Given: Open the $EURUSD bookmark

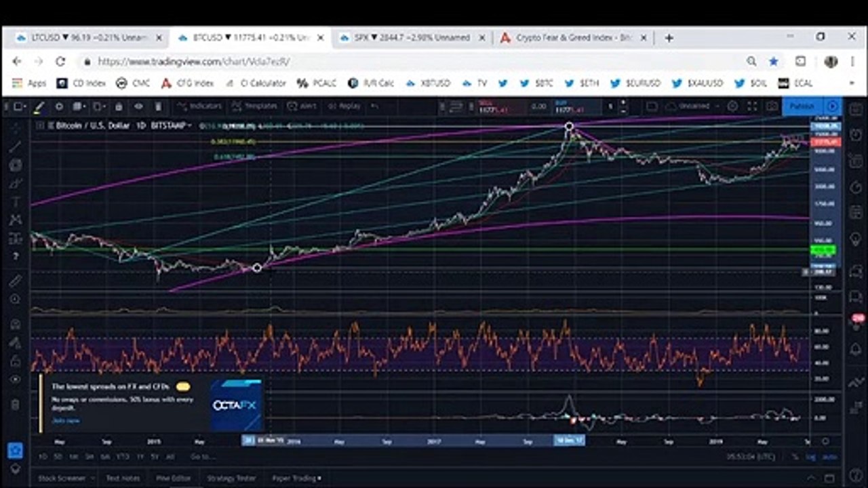Looking at the screenshot, I should coord(635,83).
